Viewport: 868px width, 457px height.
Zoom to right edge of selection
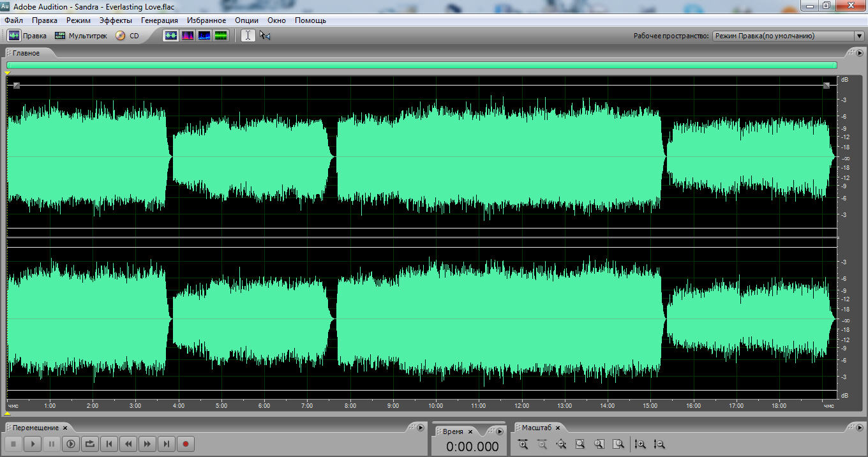pos(618,444)
